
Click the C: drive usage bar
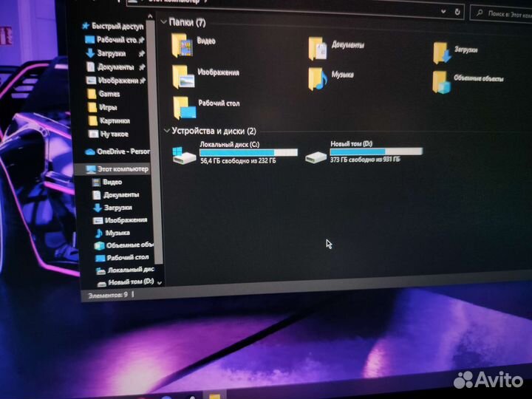point(248,152)
